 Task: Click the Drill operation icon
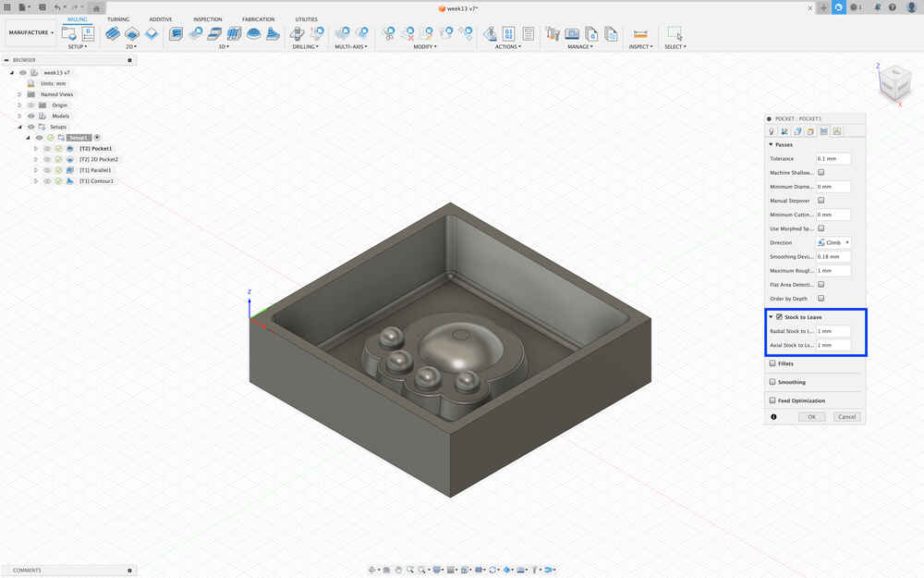pyautogui.click(x=297, y=33)
